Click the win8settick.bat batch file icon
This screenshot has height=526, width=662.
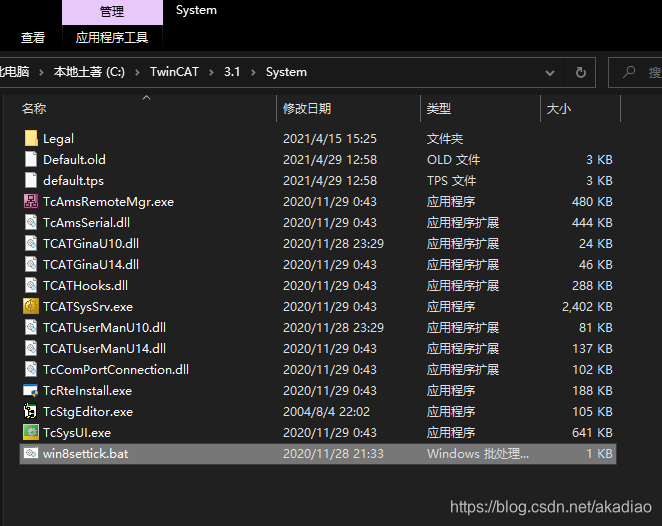point(31,453)
